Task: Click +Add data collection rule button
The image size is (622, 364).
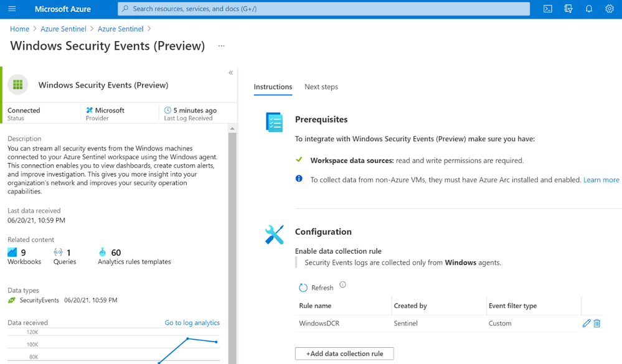Action: [344, 353]
